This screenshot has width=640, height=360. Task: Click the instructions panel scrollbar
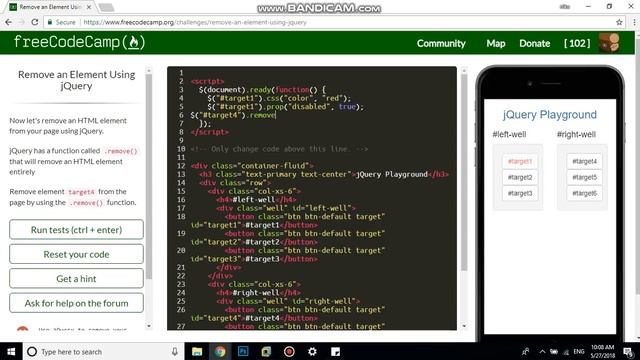point(149,176)
